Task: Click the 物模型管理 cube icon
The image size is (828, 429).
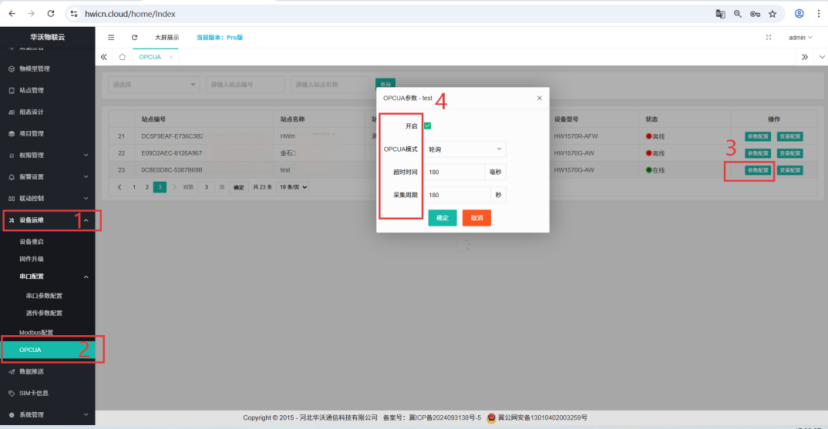Action: (x=12, y=69)
